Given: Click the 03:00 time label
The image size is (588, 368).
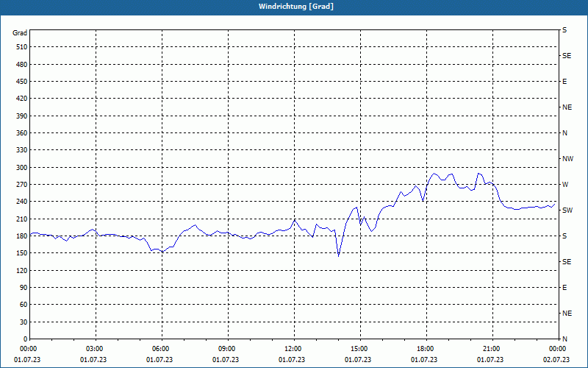Looking at the screenshot, I should tap(96, 349).
